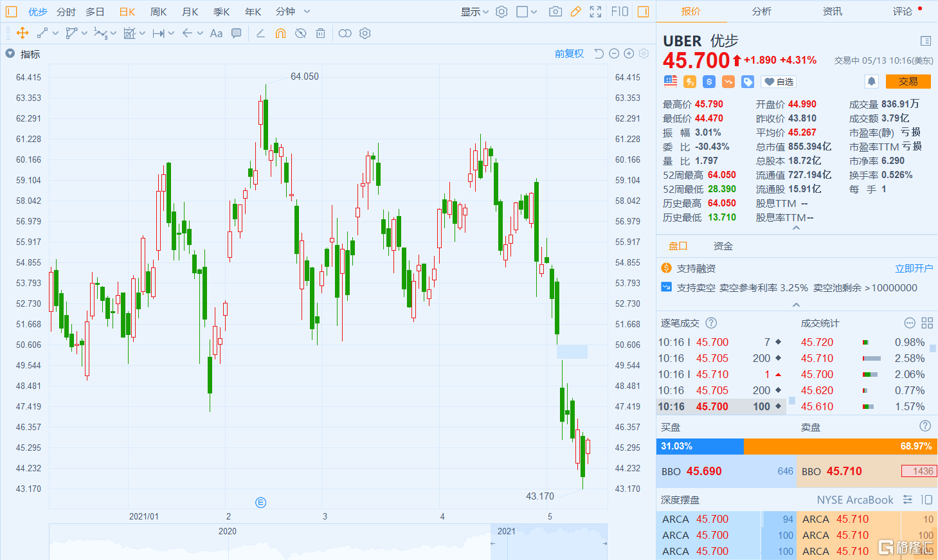Choose the line color pen tool
Viewport: 938px width, 560px height.
point(260,33)
